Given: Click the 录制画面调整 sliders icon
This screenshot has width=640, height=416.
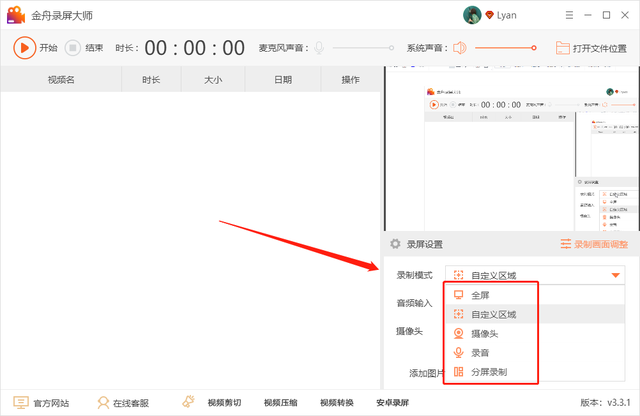Looking at the screenshot, I should [x=566, y=244].
